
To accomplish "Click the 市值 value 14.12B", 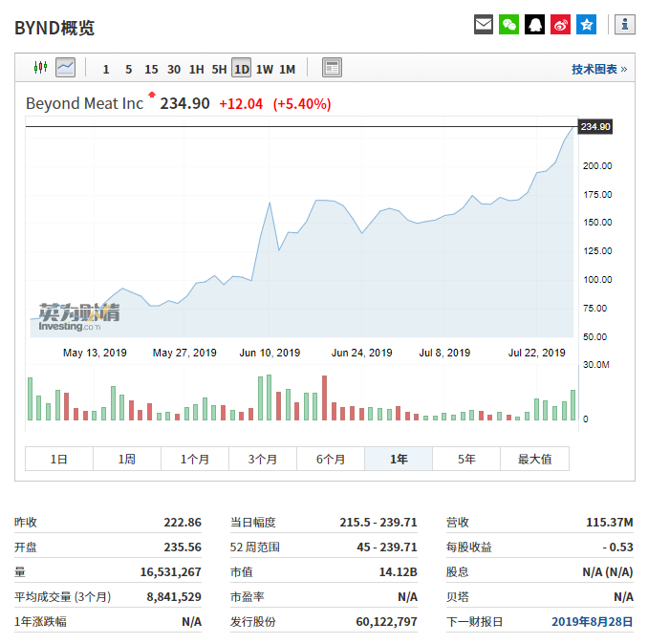I will tap(398, 571).
